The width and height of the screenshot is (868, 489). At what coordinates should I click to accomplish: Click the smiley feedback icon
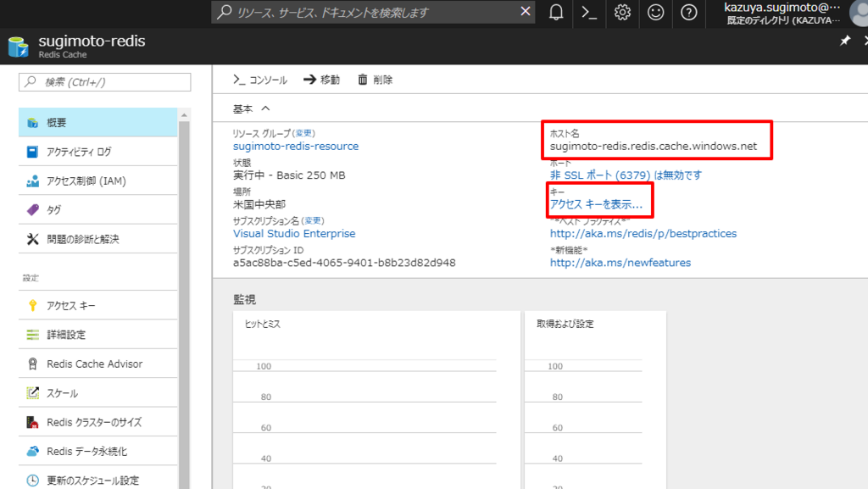655,14
